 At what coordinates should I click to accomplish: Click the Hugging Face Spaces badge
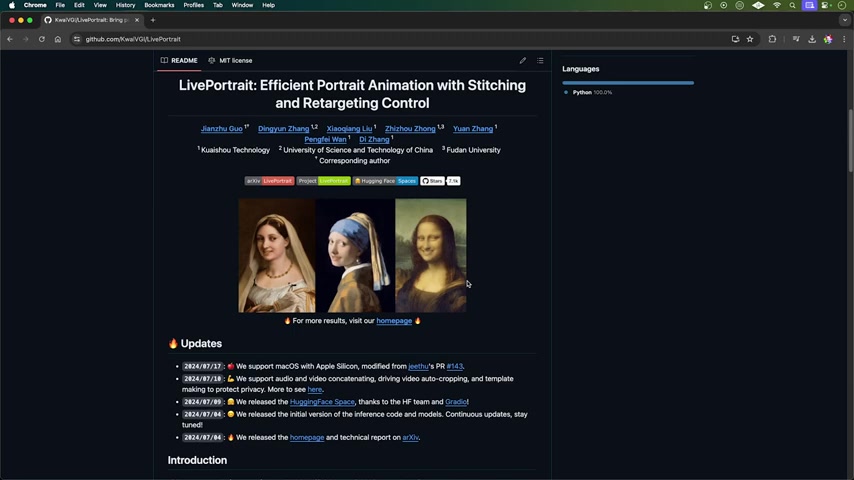point(386,181)
